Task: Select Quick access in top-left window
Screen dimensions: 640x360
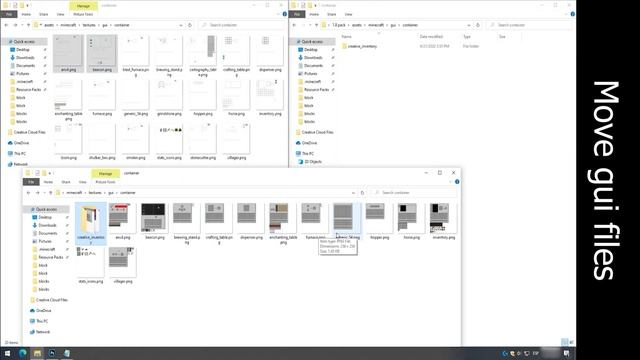Action: (x=24, y=42)
